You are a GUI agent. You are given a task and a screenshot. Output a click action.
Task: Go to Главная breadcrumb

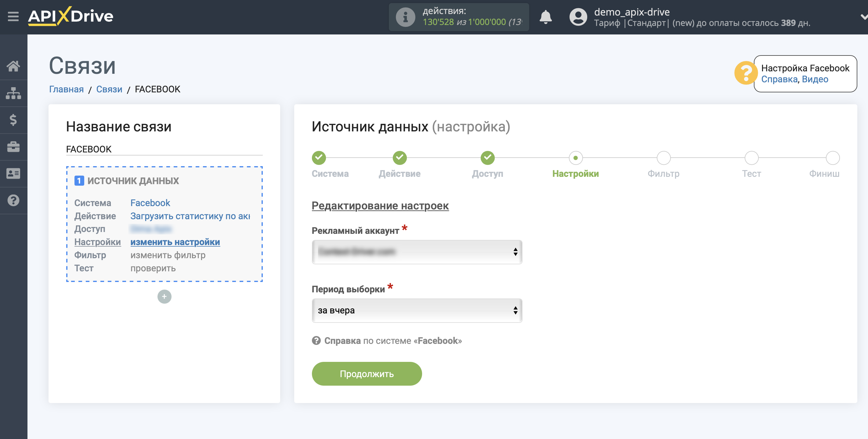pyautogui.click(x=66, y=89)
